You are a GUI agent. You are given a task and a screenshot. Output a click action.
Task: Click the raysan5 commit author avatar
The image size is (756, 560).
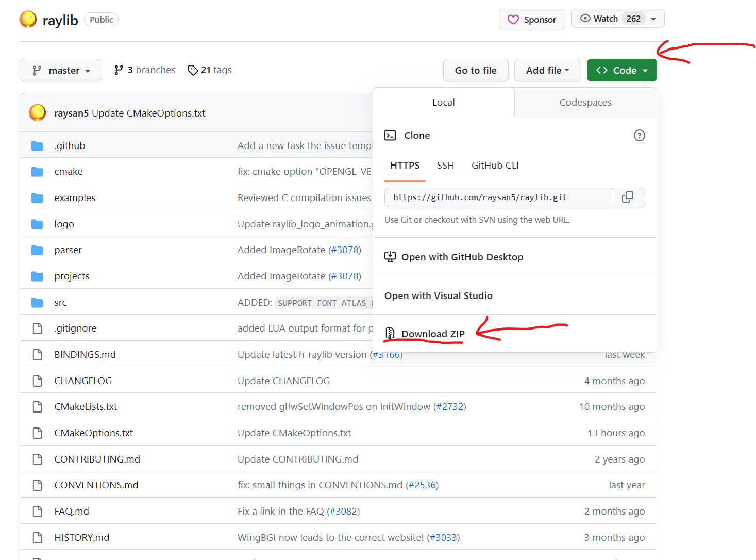point(37,112)
